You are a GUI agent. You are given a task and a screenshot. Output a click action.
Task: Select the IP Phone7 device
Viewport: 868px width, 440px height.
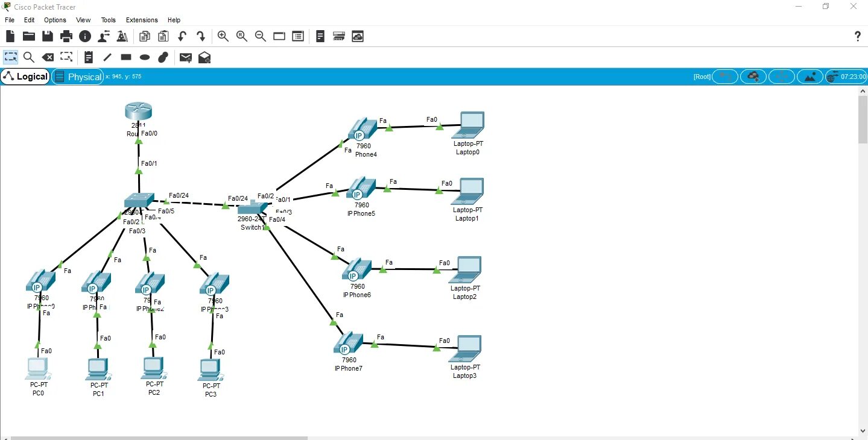click(348, 343)
